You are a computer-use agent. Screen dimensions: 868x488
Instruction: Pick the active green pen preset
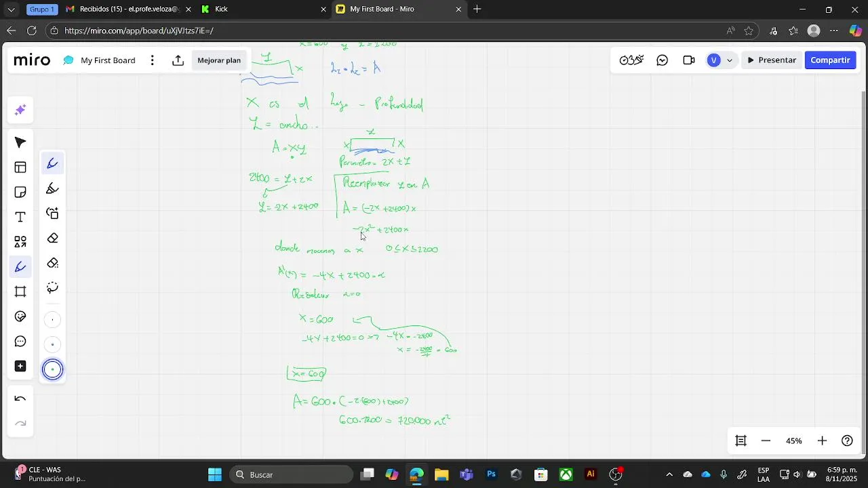pos(52,369)
